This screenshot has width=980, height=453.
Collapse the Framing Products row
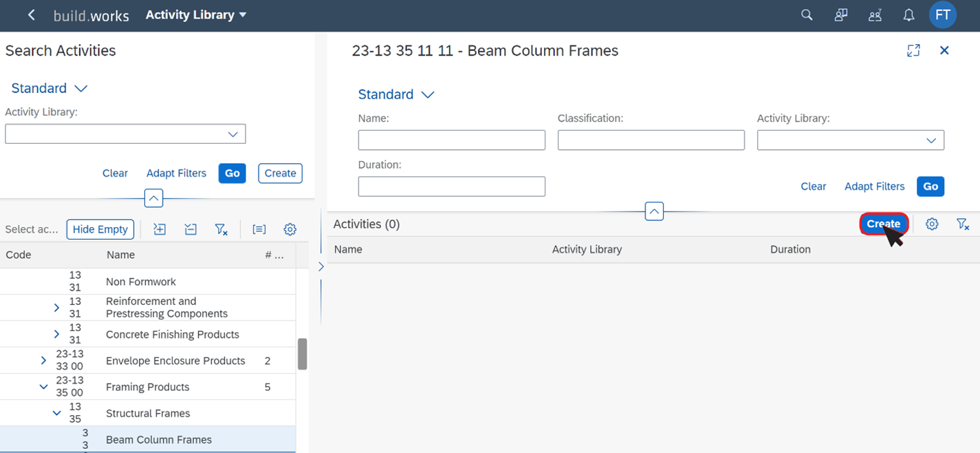43,387
